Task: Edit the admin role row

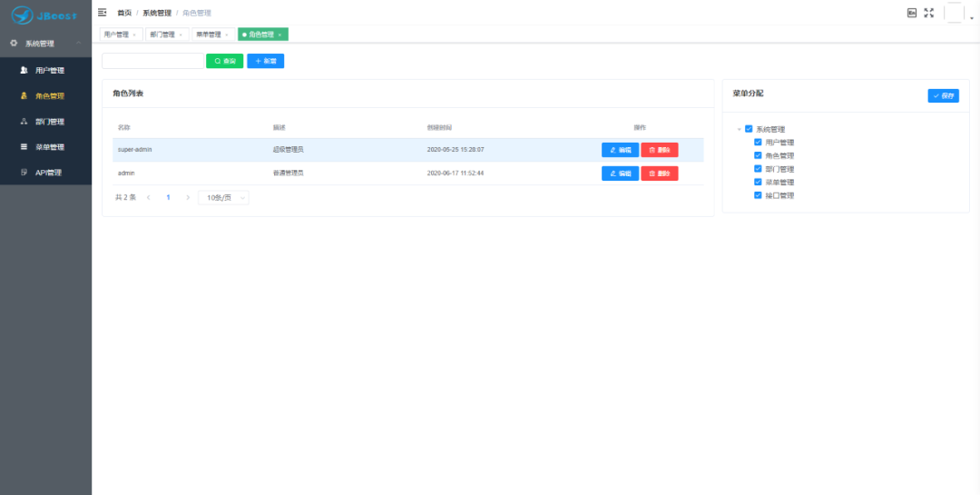Action: 620,173
